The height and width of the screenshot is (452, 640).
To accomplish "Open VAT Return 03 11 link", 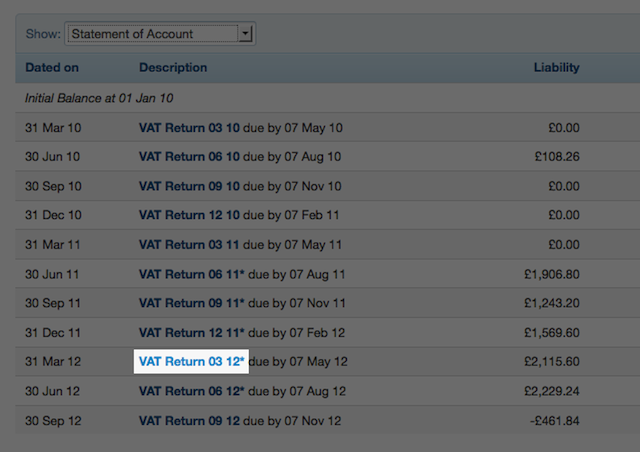I will pyautogui.click(x=189, y=244).
